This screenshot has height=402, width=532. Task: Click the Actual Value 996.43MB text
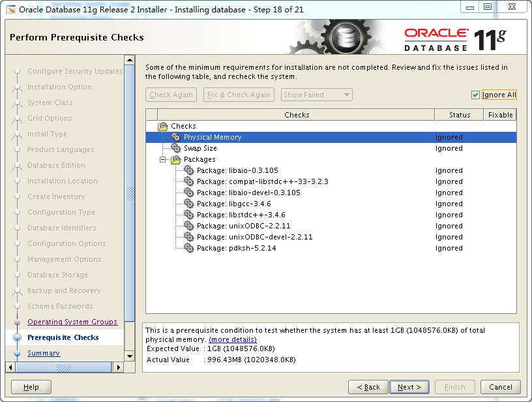point(252,360)
